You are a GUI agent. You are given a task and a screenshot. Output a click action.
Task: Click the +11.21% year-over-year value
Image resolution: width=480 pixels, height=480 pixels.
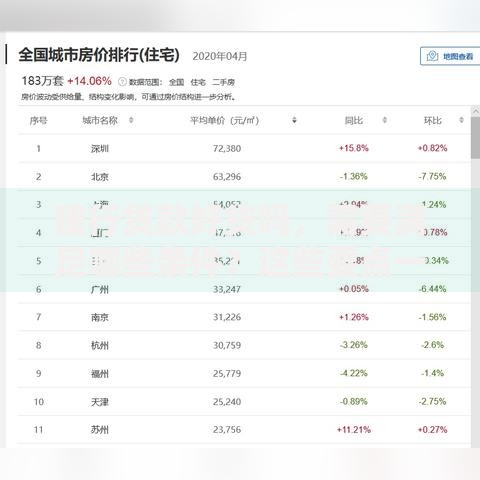[x=354, y=429]
